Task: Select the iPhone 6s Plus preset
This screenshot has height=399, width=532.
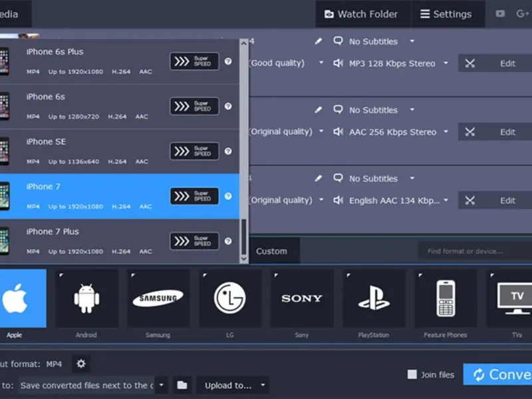Action: pyautogui.click(x=120, y=61)
